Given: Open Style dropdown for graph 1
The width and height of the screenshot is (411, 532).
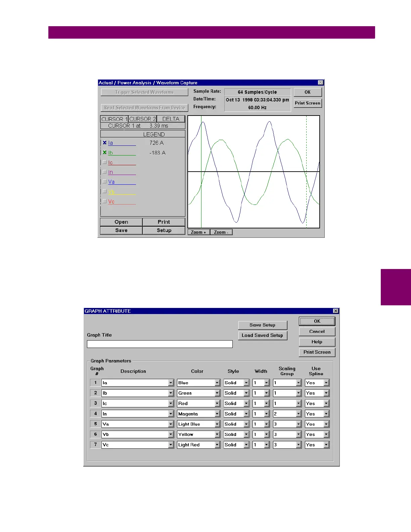Looking at the screenshot, I should pos(246,383).
